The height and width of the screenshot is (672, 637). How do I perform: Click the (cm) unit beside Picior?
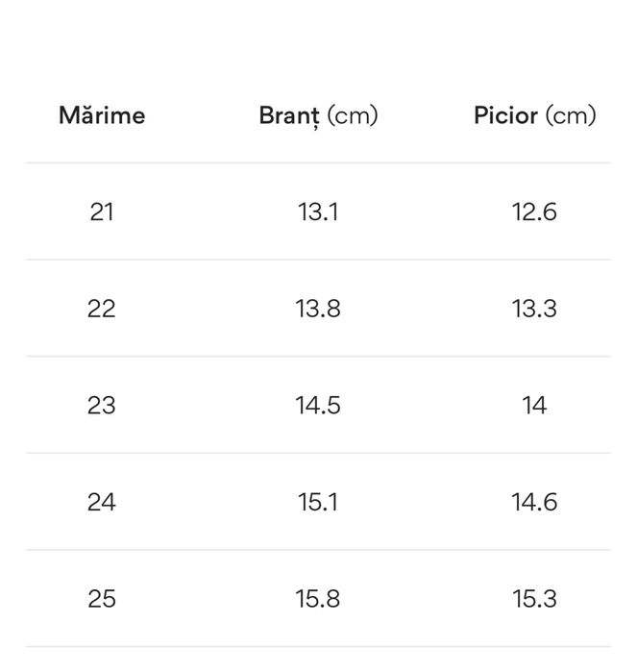pos(571,116)
